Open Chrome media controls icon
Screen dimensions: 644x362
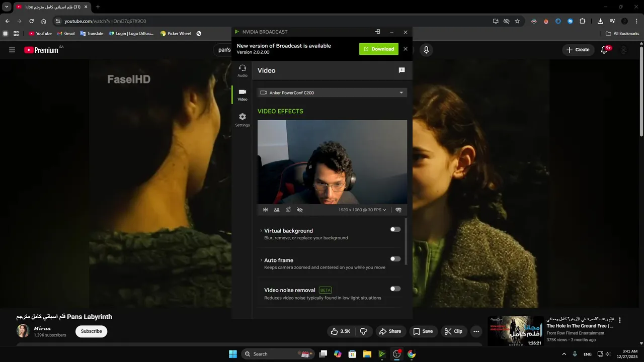pos(612,21)
